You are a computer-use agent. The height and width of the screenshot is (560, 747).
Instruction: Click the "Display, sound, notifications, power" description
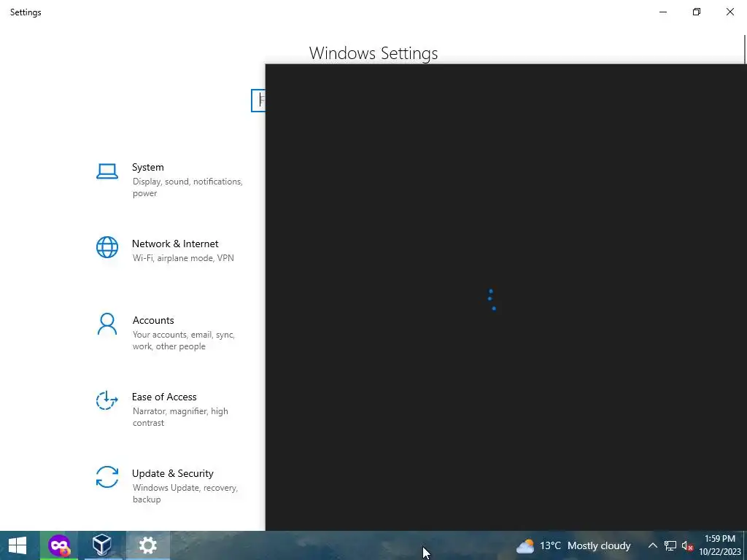(187, 187)
